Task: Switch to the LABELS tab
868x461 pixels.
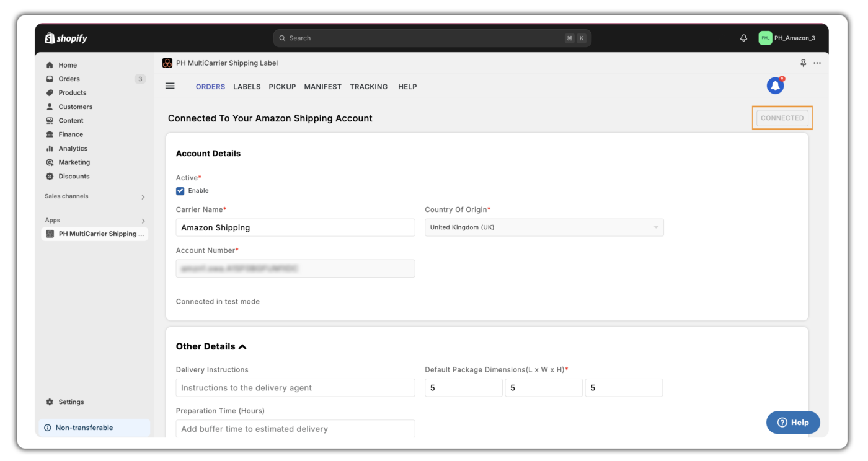Action: 247,87
